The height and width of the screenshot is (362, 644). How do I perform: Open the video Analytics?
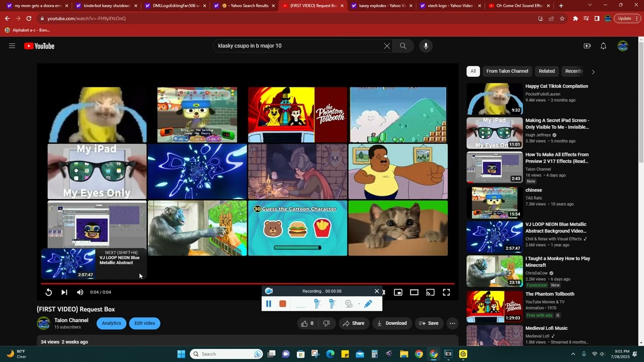pos(112,323)
